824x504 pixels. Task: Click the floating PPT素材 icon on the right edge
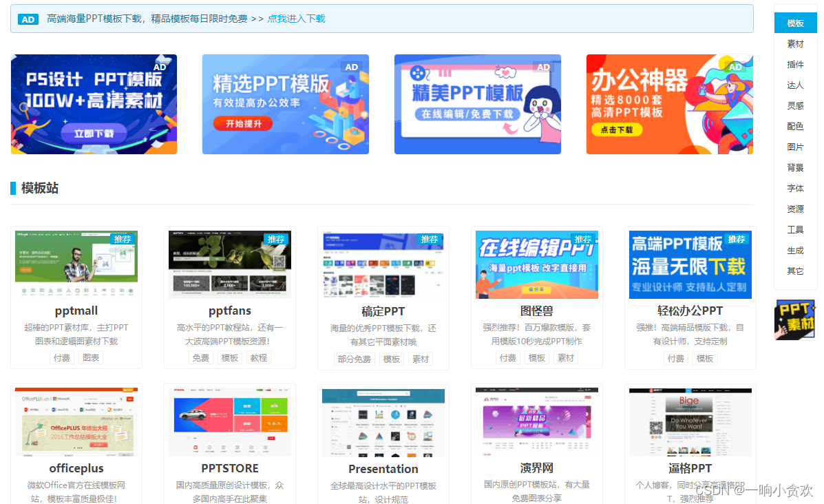(795, 319)
